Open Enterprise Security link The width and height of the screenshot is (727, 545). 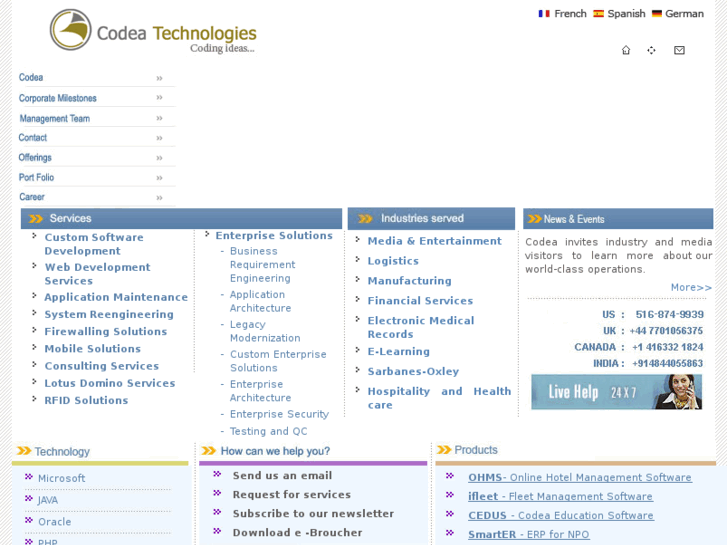[x=279, y=414]
